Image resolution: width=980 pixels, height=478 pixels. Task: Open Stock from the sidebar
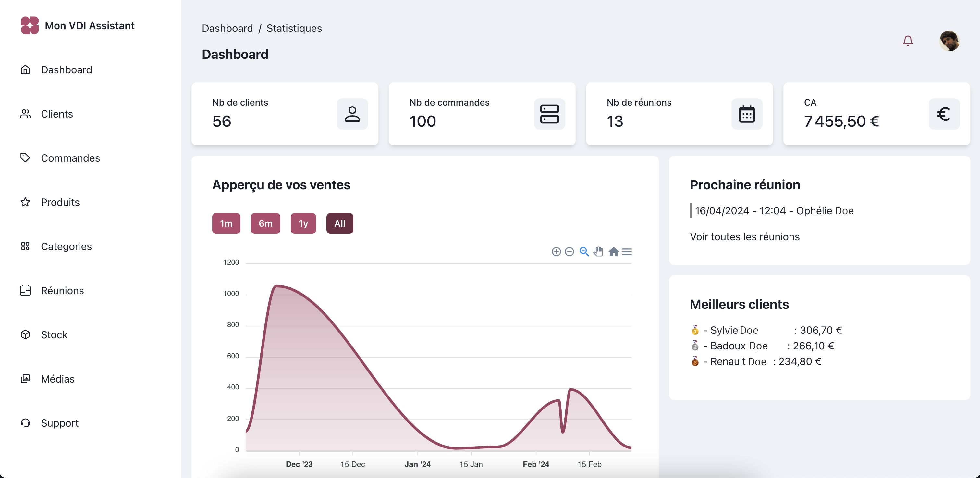pos(54,334)
